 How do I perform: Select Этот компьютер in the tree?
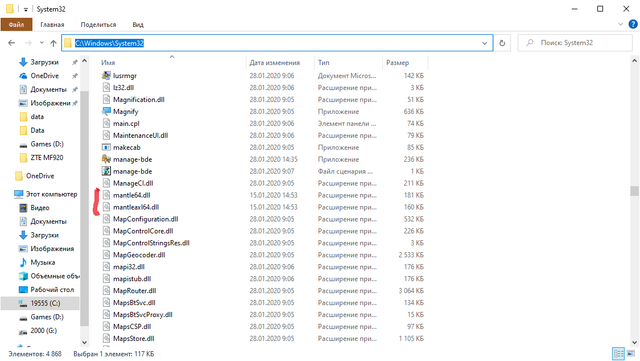click(51, 194)
